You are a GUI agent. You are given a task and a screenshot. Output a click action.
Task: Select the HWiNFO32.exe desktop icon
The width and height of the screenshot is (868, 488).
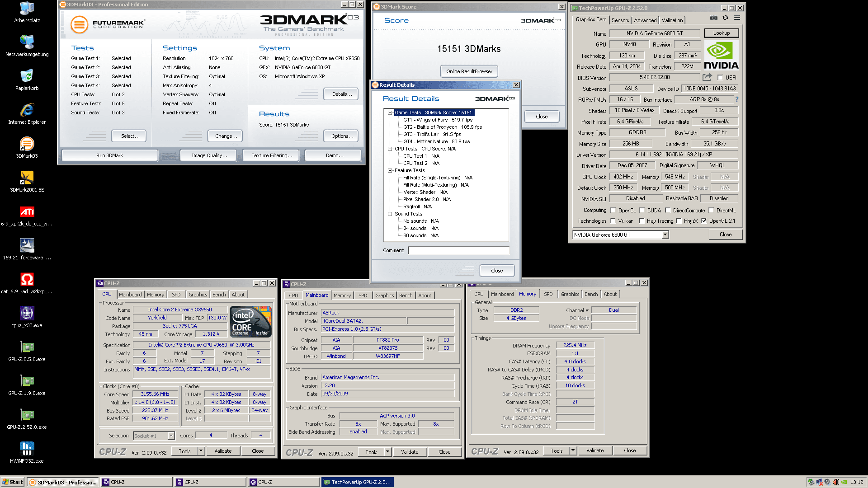coord(27,453)
